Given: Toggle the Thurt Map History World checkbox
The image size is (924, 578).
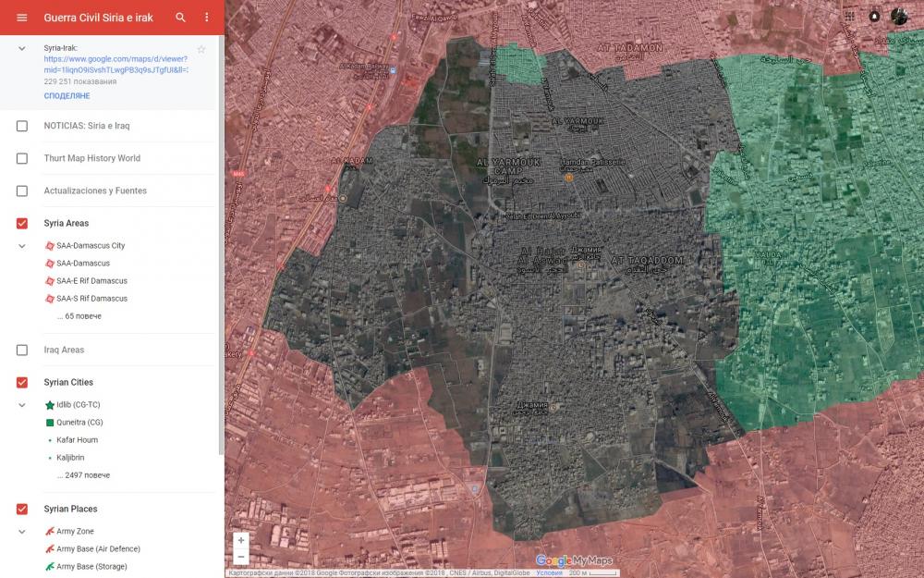Looking at the screenshot, I should click(x=22, y=158).
